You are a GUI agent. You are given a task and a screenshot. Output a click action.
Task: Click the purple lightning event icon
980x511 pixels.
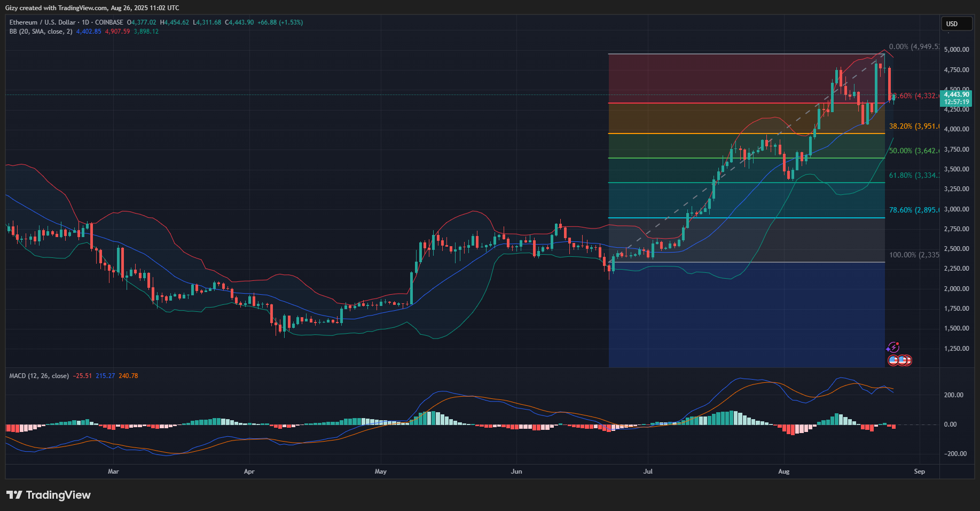tap(893, 348)
